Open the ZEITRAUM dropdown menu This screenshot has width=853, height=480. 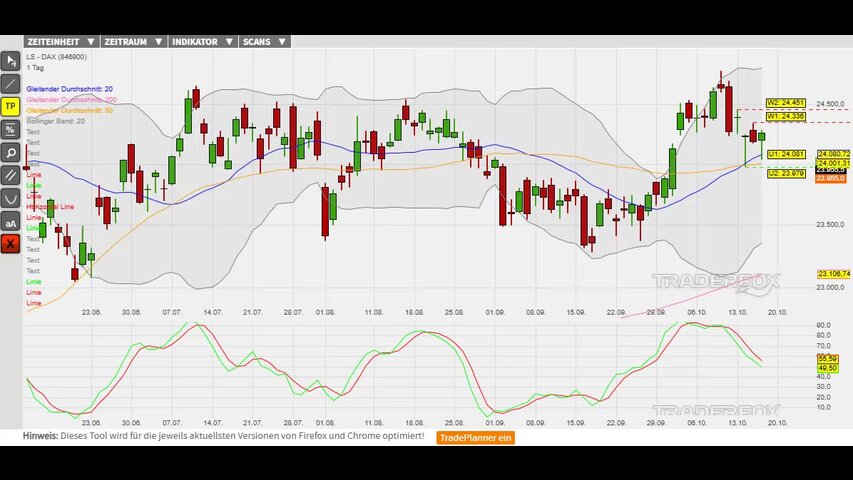tap(132, 42)
